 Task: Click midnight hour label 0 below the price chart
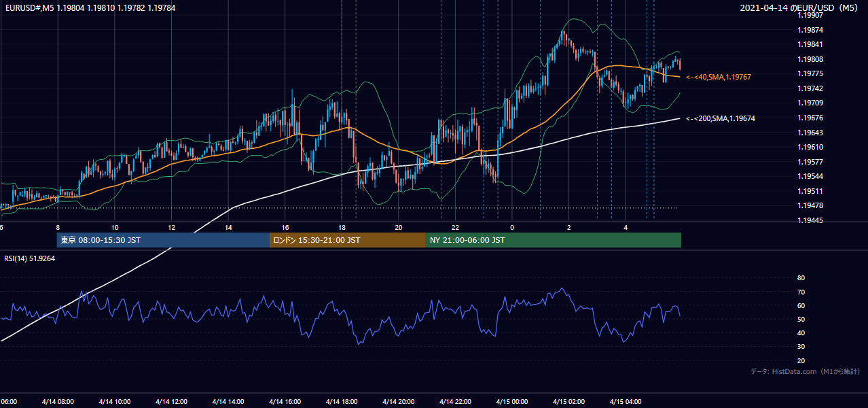pyautogui.click(x=512, y=227)
